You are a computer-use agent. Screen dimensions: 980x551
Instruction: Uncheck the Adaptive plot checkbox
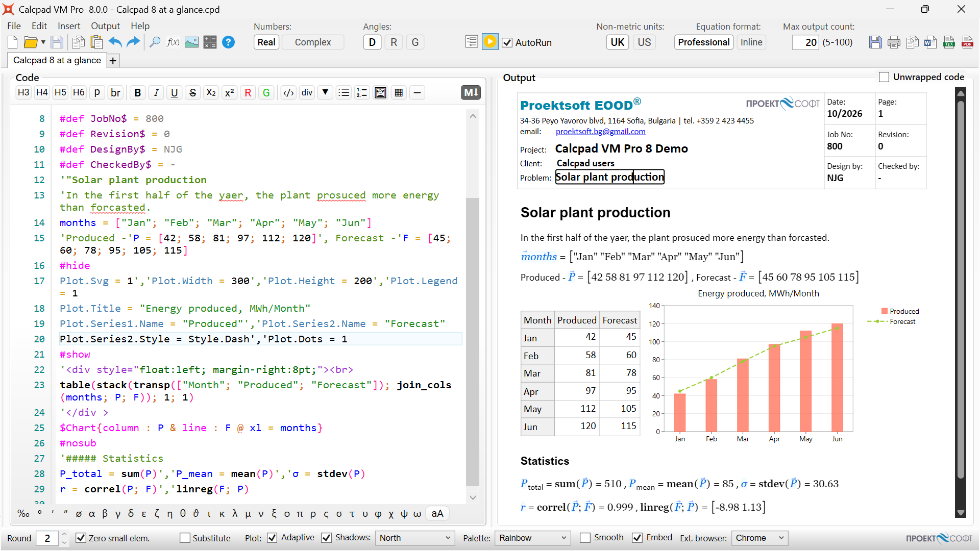coord(272,538)
